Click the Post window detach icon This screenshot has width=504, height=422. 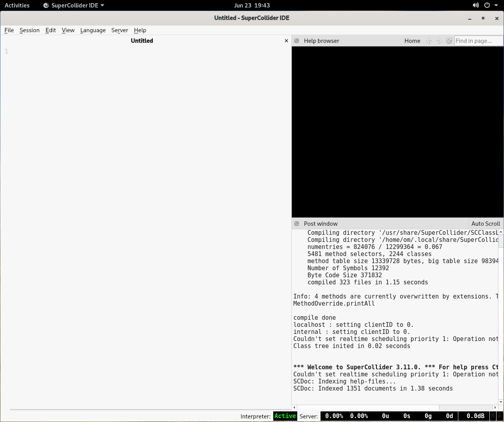296,223
